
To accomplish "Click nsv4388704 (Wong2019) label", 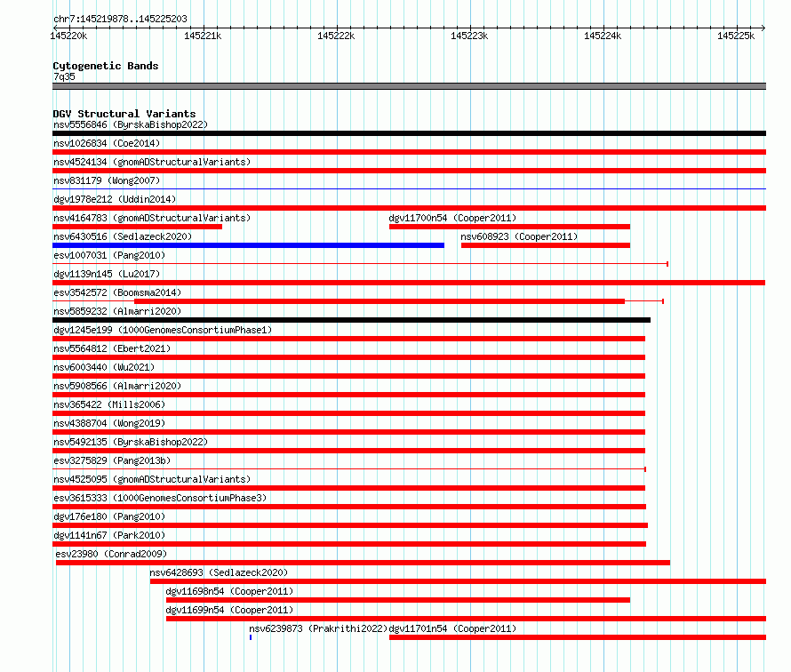I will pyautogui.click(x=109, y=423).
